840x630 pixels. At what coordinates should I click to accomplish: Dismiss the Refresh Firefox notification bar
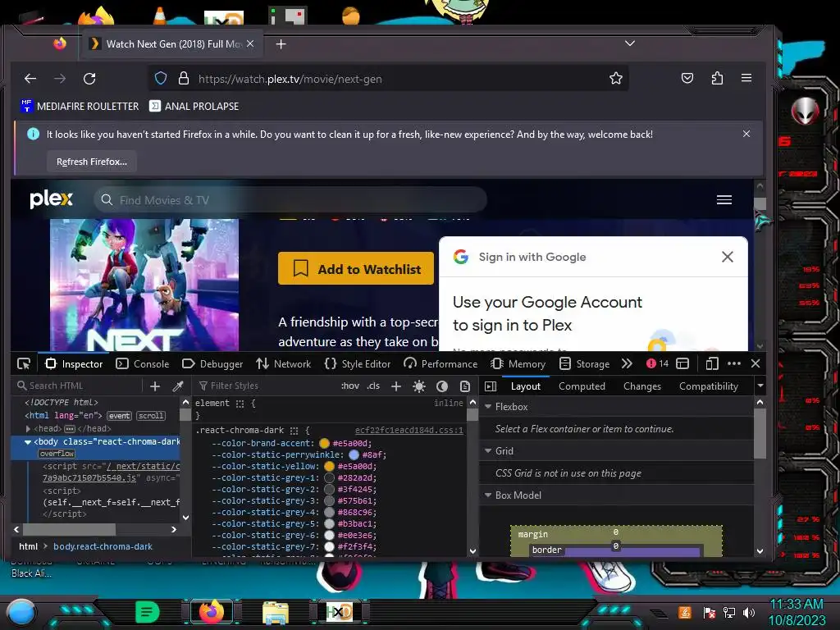pyautogui.click(x=746, y=134)
